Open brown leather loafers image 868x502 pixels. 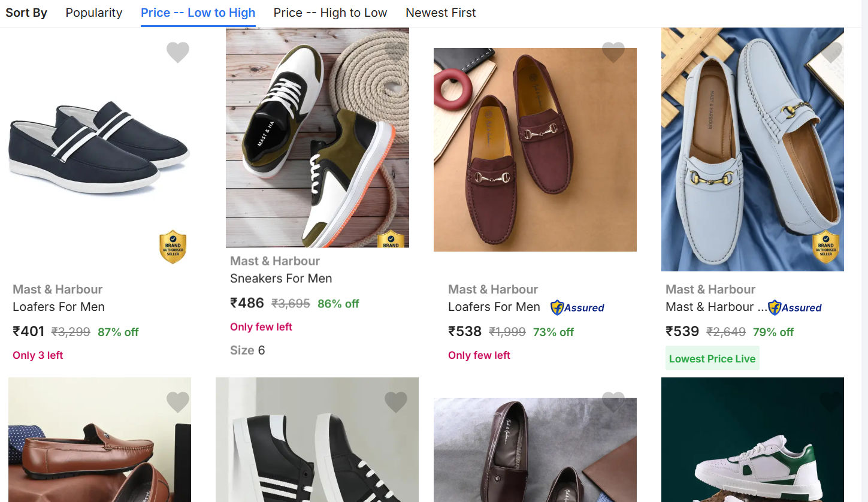(99, 440)
